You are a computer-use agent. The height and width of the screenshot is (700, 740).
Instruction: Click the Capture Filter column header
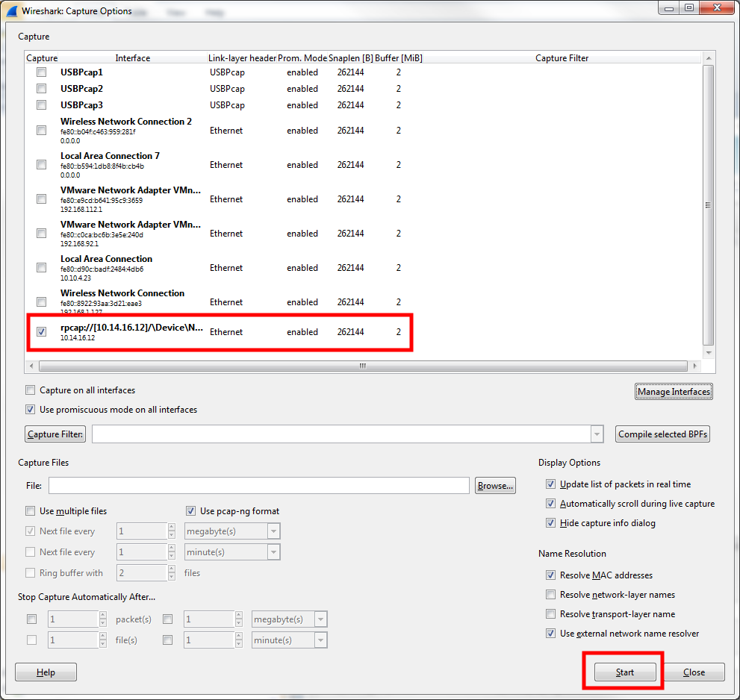[x=562, y=58]
